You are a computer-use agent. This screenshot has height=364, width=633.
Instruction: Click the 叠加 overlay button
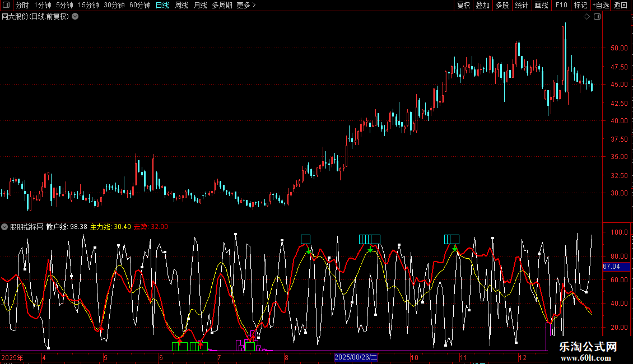pos(483,5)
